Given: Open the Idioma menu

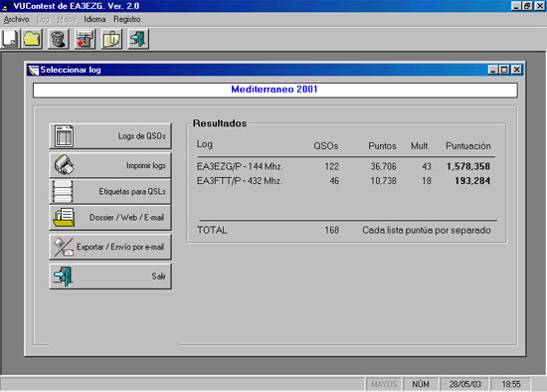Looking at the screenshot, I should pos(94,20).
